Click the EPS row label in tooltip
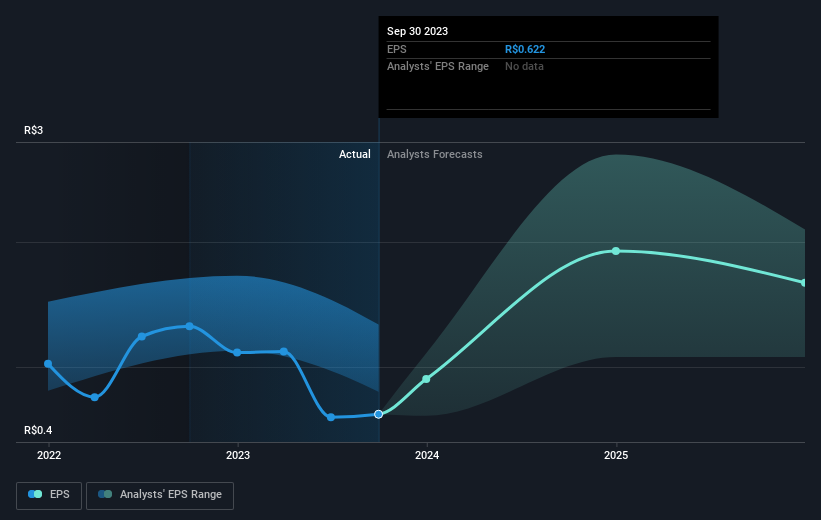Image resolution: width=821 pixels, height=520 pixels. pyautogui.click(x=396, y=49)
